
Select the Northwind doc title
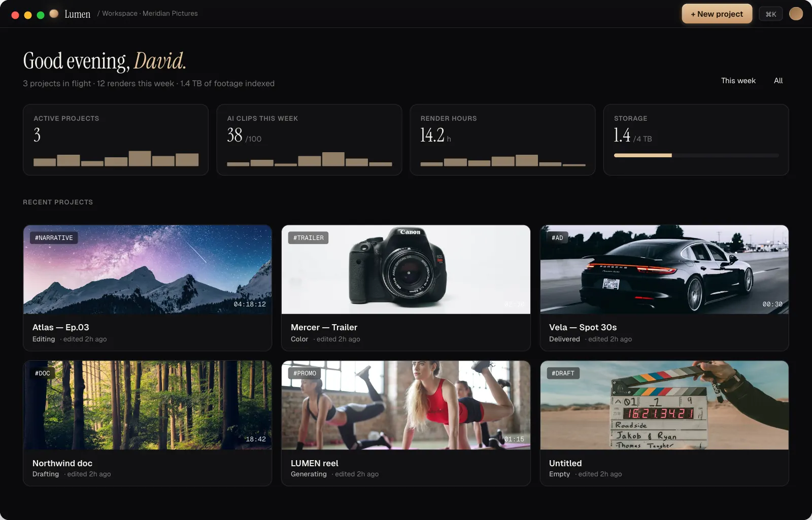62,463
